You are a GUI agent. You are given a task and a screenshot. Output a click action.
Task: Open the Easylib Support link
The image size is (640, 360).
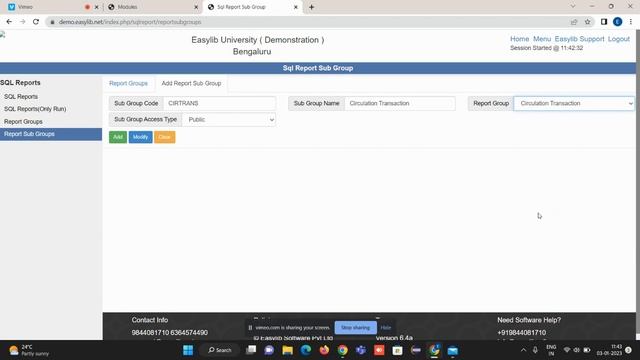point(579,39)
